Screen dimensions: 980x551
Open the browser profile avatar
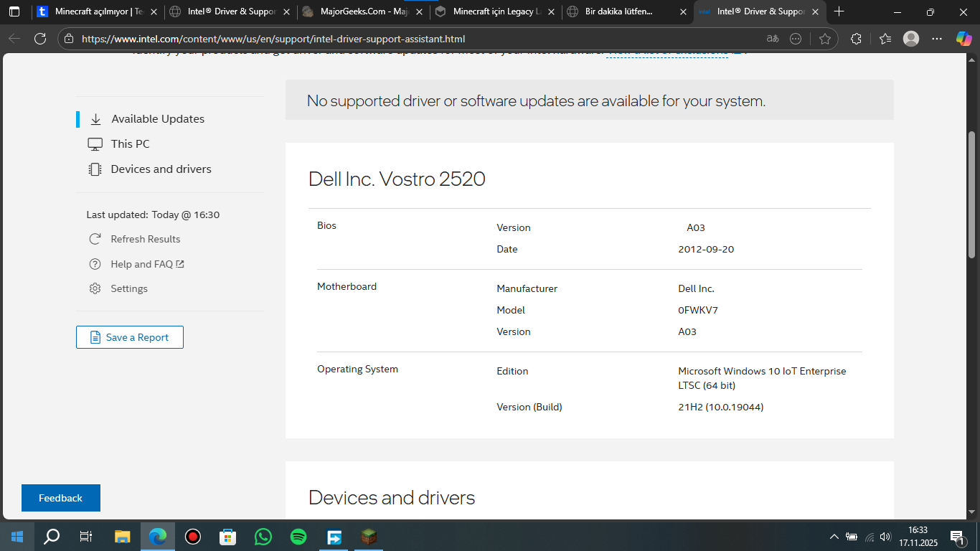tap(911, 39)
